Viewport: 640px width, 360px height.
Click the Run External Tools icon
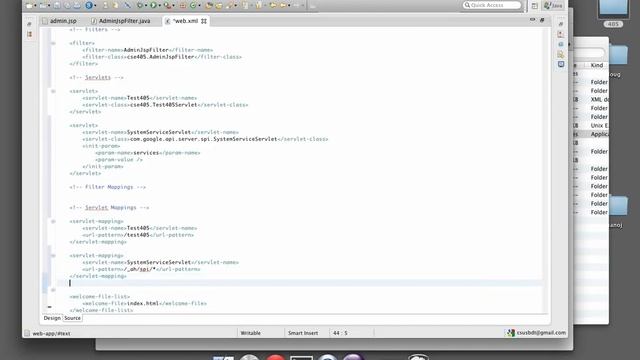[x=167, y=6]
